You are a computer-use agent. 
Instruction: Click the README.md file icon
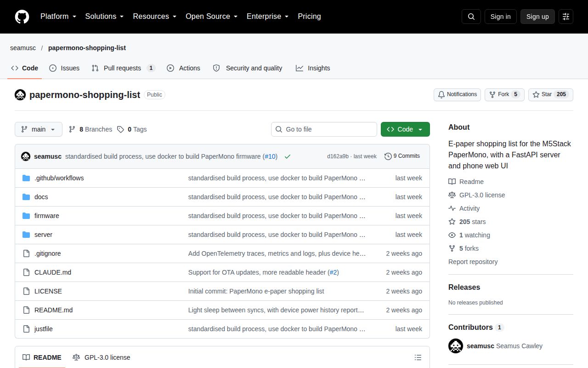(26, 310)
